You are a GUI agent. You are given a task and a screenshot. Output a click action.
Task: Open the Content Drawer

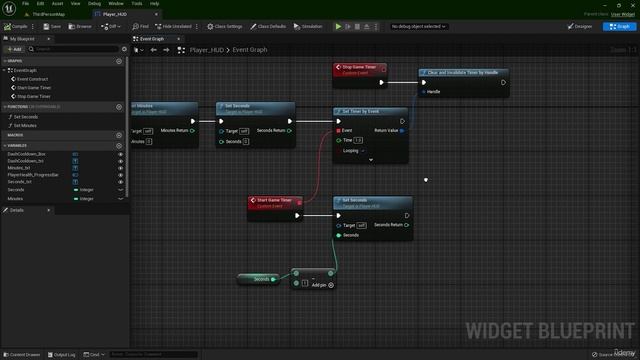pos(22,355)
